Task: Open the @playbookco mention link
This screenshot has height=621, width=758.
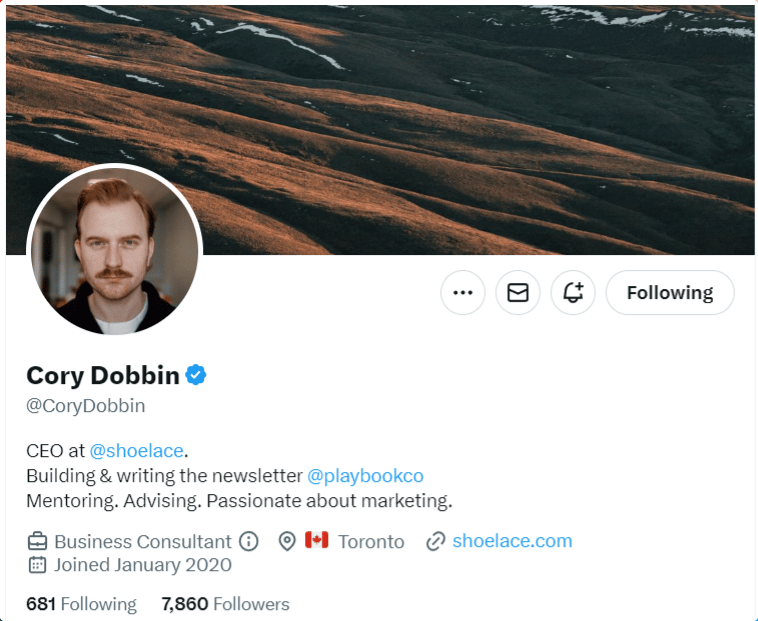Action: (x=365, y=476)
